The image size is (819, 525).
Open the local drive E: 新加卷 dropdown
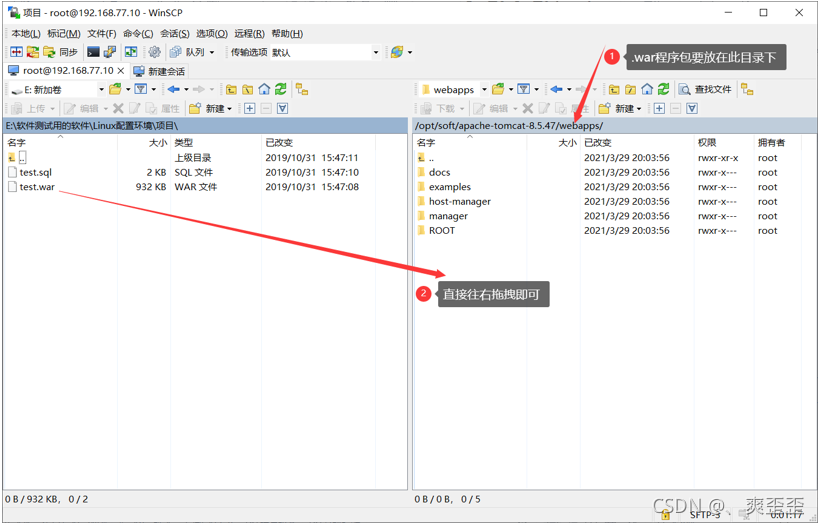click(57, 90)
